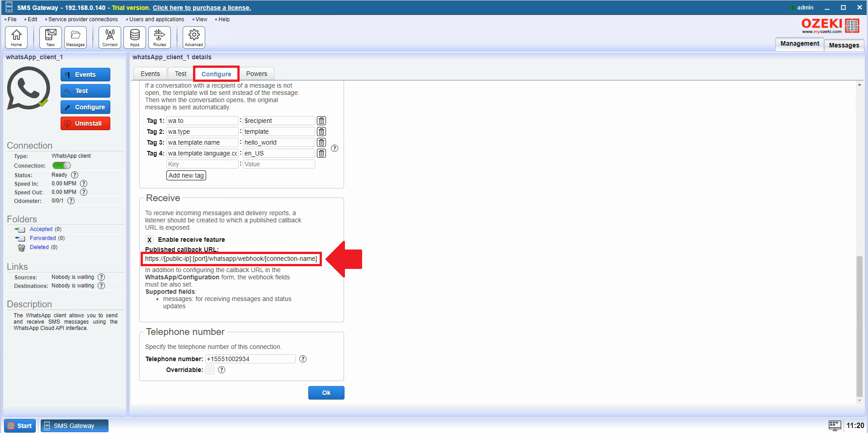
Task: Switch to the Events tab
Action: point(150,74)
